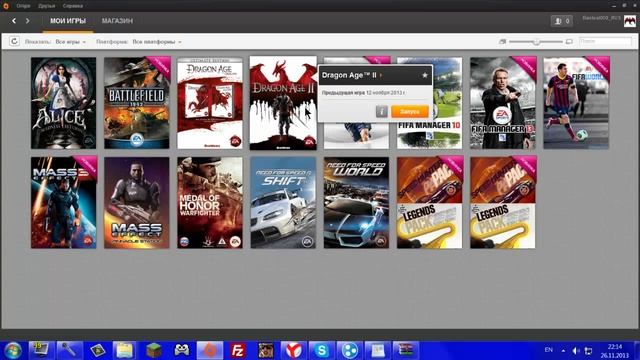Viewport: 640px width, 360px height.
Task: Open the user avatar profile
Action: (x=630, y=21)
